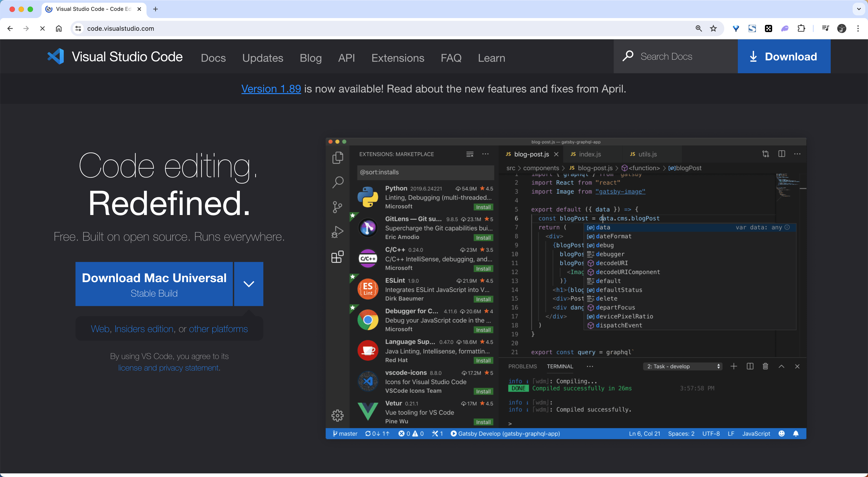This screenshot has height=477, width=868.
Task: Click the browser back arrow
Action: (10, 29)
